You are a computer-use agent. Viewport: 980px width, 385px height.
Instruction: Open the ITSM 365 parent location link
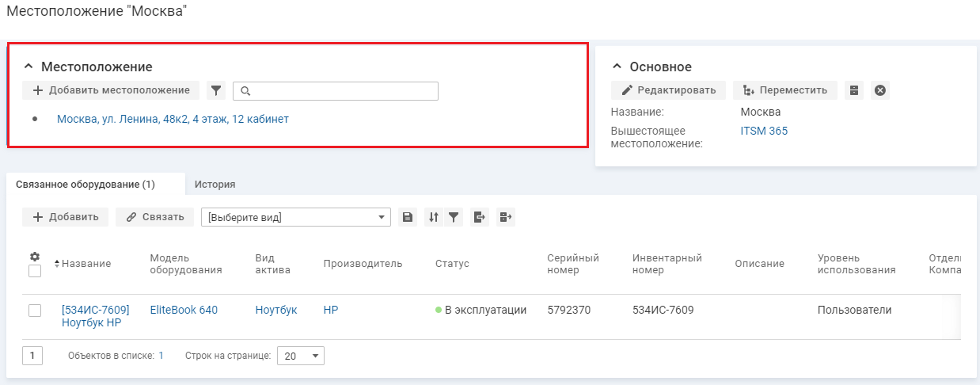(764, 132)
